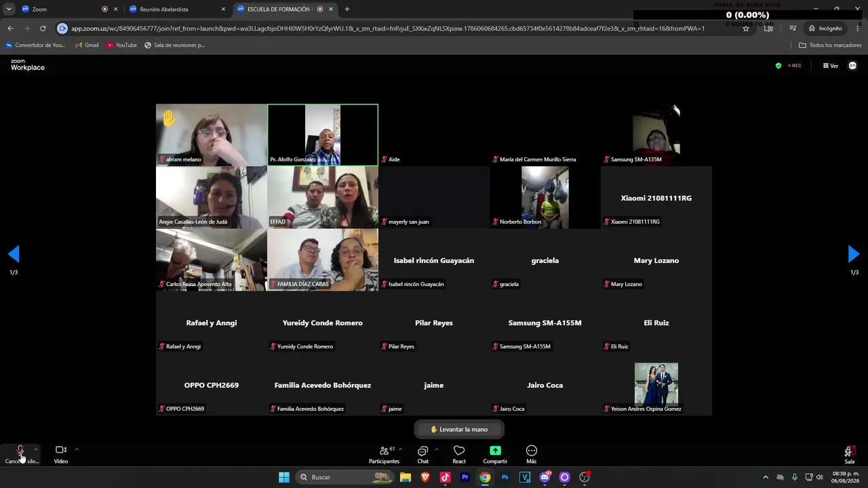Open the tab search dropdown

click(x=8, y=9)
